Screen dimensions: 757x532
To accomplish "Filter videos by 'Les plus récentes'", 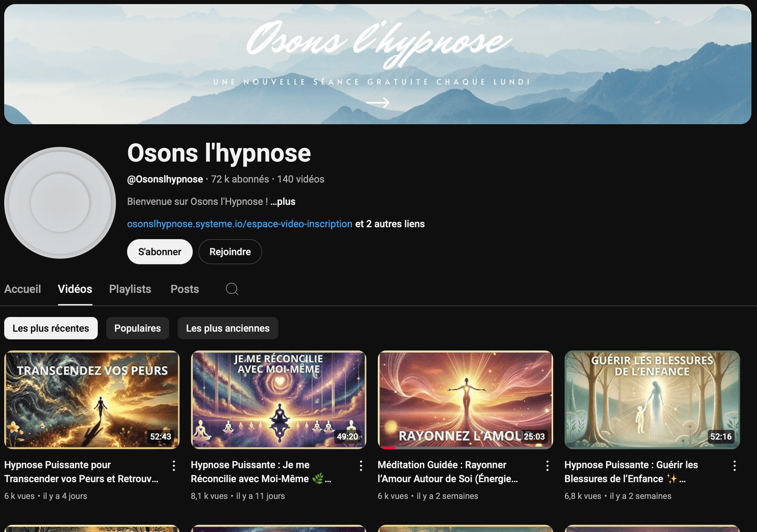I will [51, 328].
